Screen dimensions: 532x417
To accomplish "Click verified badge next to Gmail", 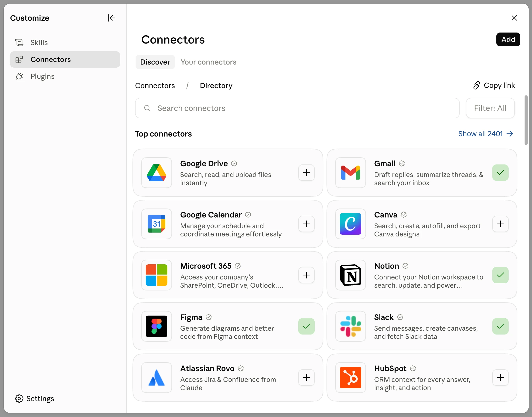I will [402, 163].
